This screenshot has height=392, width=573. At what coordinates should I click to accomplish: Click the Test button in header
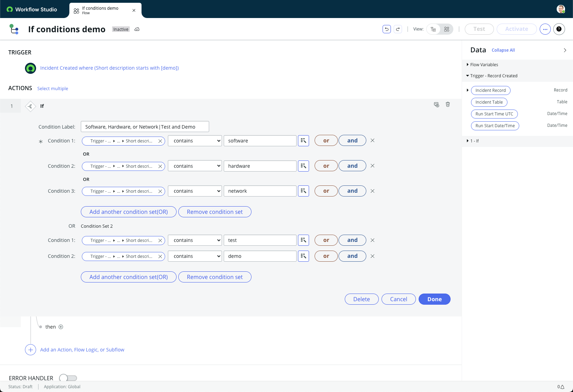[479, 29]
